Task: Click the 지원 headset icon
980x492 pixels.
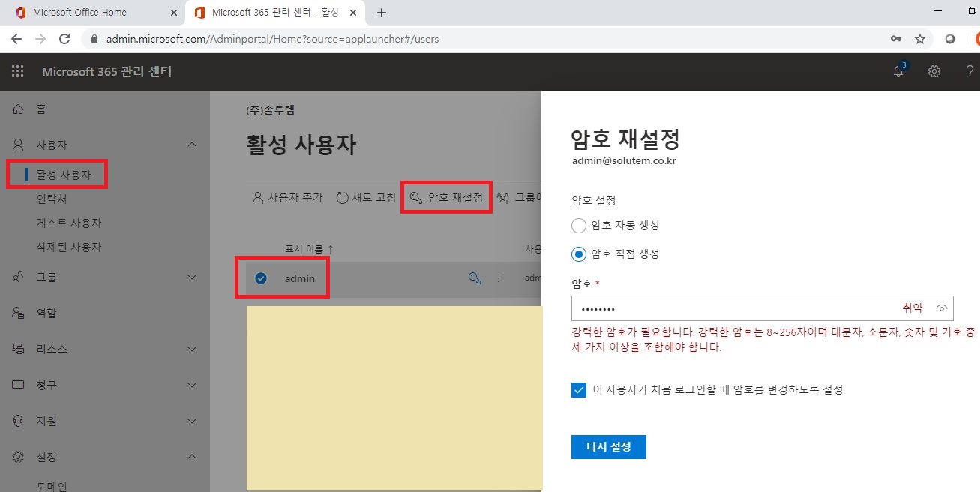Action: [x=19, y=421]
